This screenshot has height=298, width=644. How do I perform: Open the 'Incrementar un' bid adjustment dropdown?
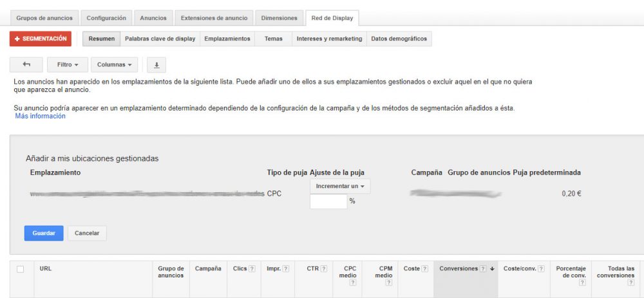click(x=340, y=186)
